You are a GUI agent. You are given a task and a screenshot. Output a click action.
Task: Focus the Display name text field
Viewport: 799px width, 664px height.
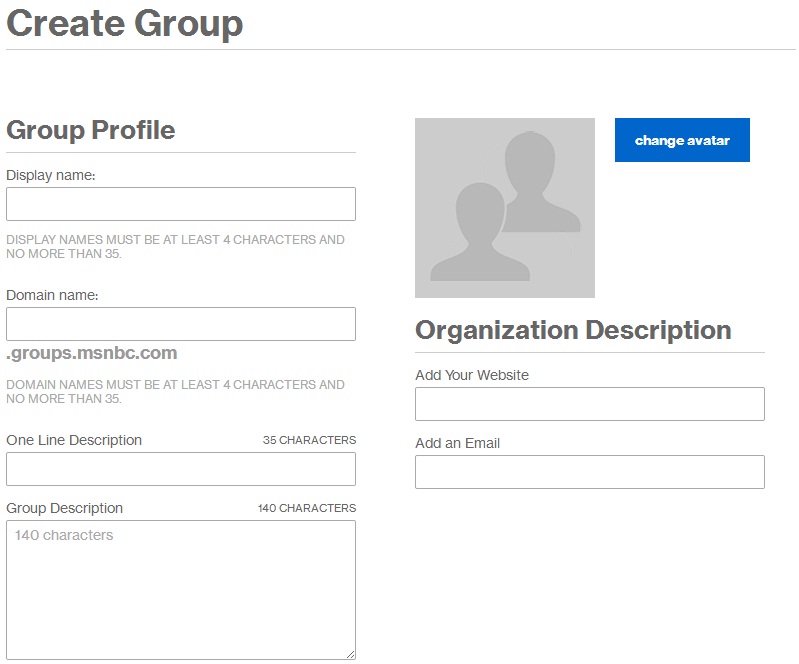181,204
